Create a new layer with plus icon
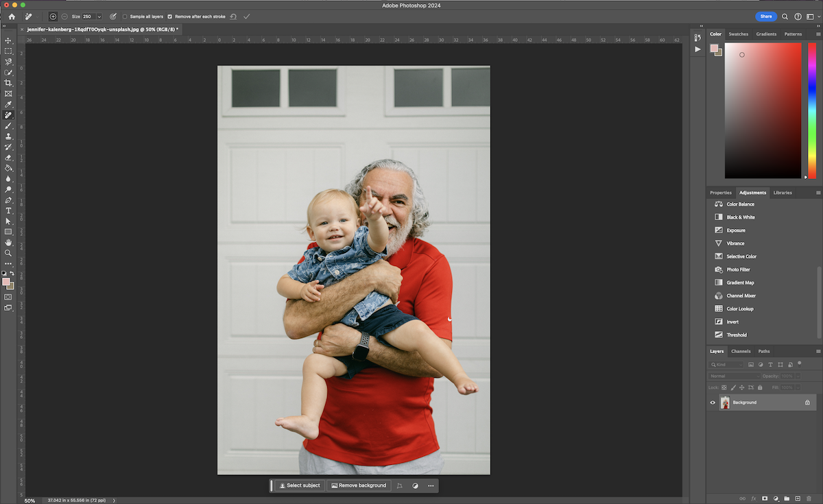The height and width of the screenshot is (504, 823). pos(798,499)
